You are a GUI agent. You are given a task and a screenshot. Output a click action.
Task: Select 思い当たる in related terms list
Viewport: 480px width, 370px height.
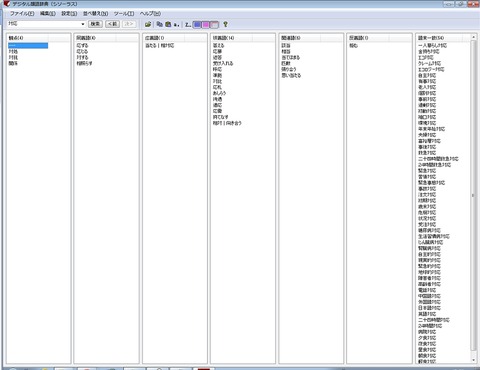tap(291, 75)
